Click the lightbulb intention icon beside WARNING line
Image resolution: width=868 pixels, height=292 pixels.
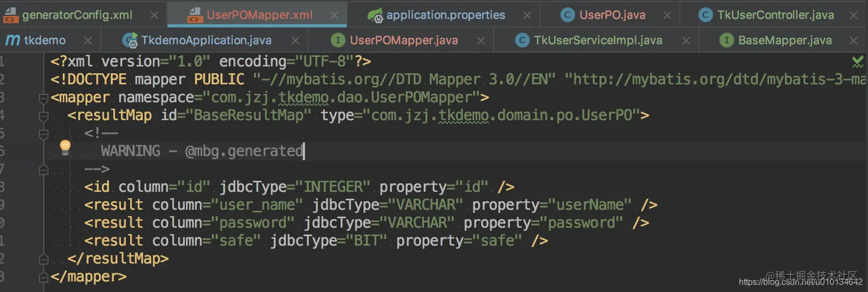tap(65, 148)
